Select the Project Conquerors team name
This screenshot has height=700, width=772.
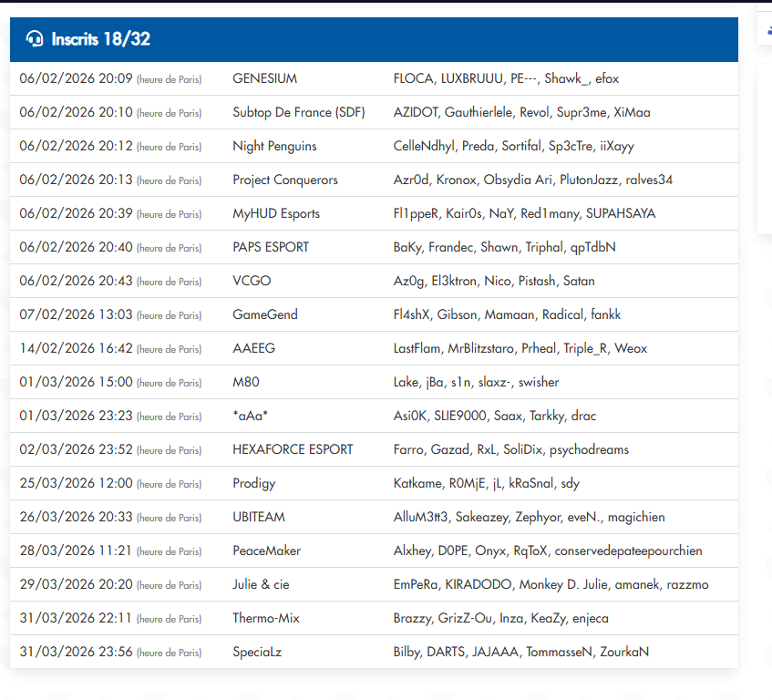pyautogui.click(x=285, y=180)
